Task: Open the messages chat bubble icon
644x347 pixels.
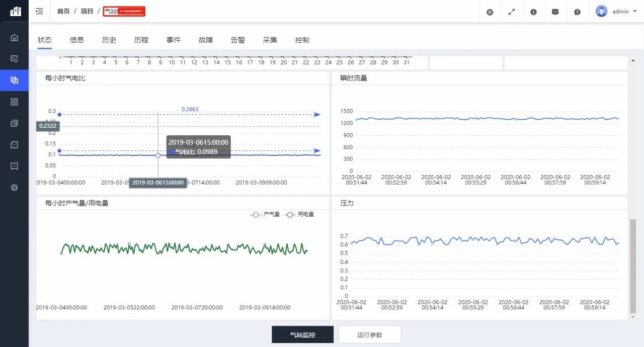Action: click(x=555, y=12)
